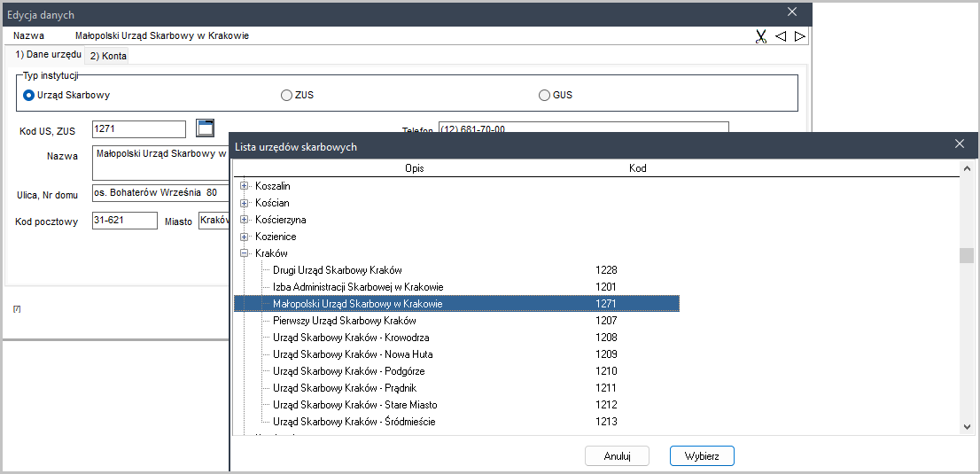Image resolution: width=980 pixels, height=474 pixels.
Task: Click code 1207 in the Kod column
Action: pyautogui.click(x=606, y=321)
